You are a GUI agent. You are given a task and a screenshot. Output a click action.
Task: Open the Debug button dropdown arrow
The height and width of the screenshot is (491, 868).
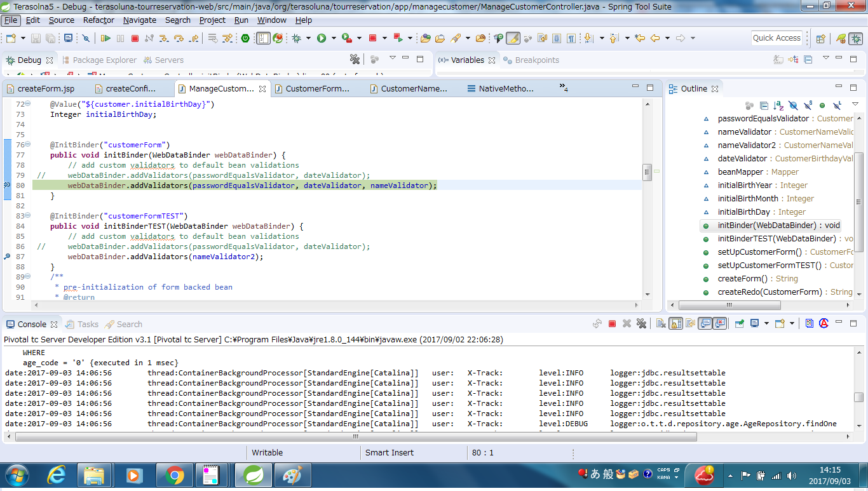[x=308, y=38]
